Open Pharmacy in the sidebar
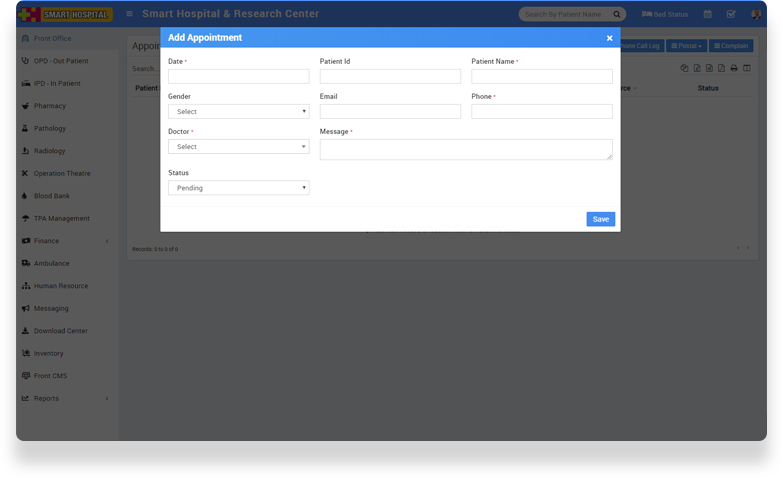Viewport: 783px width, 478px height. [x=50, y=106]
